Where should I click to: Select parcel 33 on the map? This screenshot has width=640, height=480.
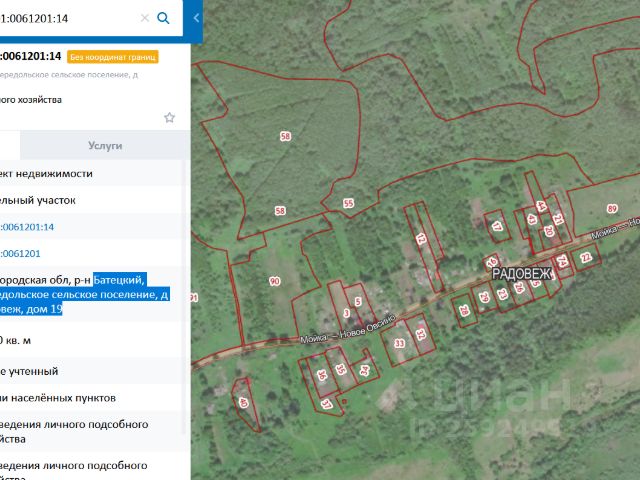click(400, 343)
